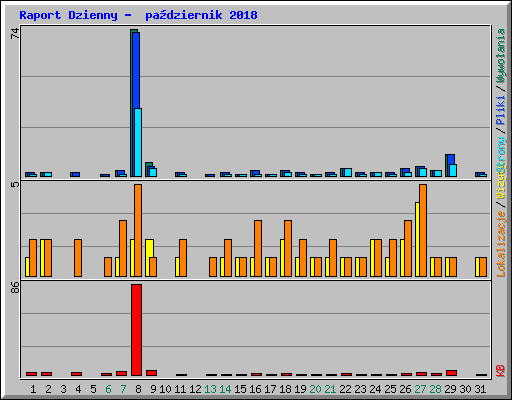Click day label 8 on the axis

138,389
